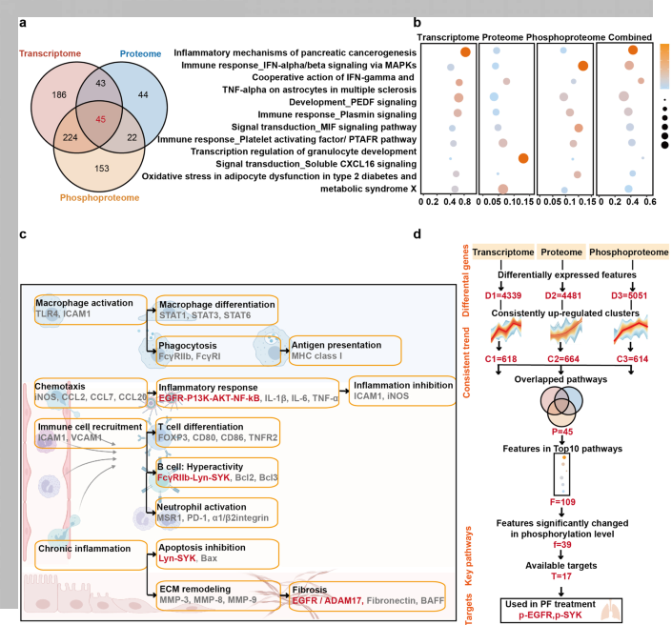Click the 'Immune response_Plasmin signaling' label
This screenshot has width=672, height=625.
(x=336, y=114)
